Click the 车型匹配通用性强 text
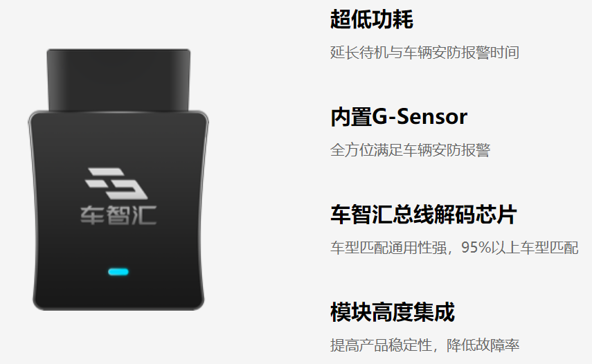 pos(388,248)
